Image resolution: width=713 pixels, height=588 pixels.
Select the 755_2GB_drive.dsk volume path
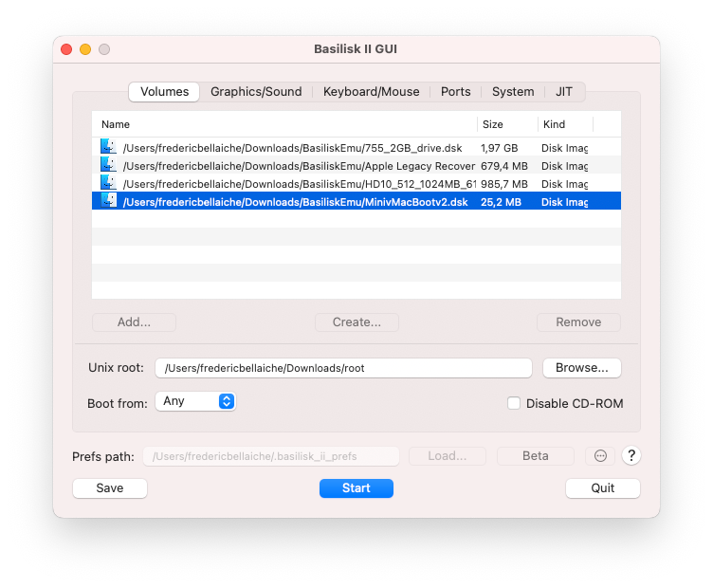pos(292,148)
